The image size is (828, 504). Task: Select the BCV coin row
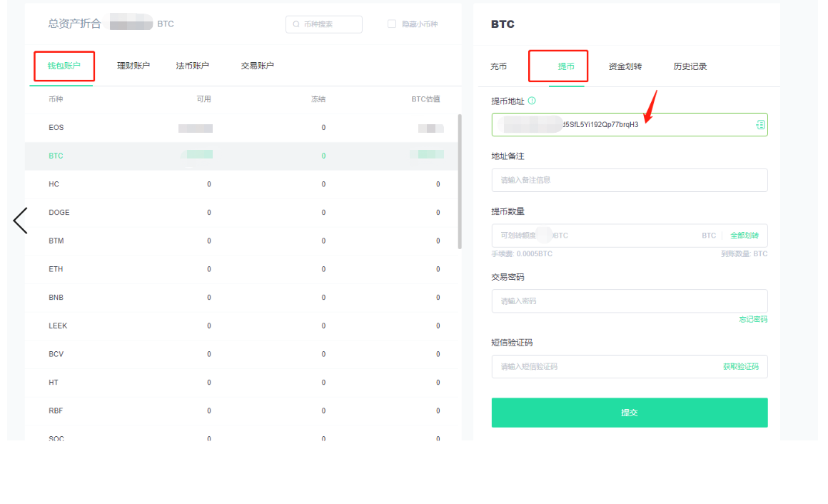241,355
